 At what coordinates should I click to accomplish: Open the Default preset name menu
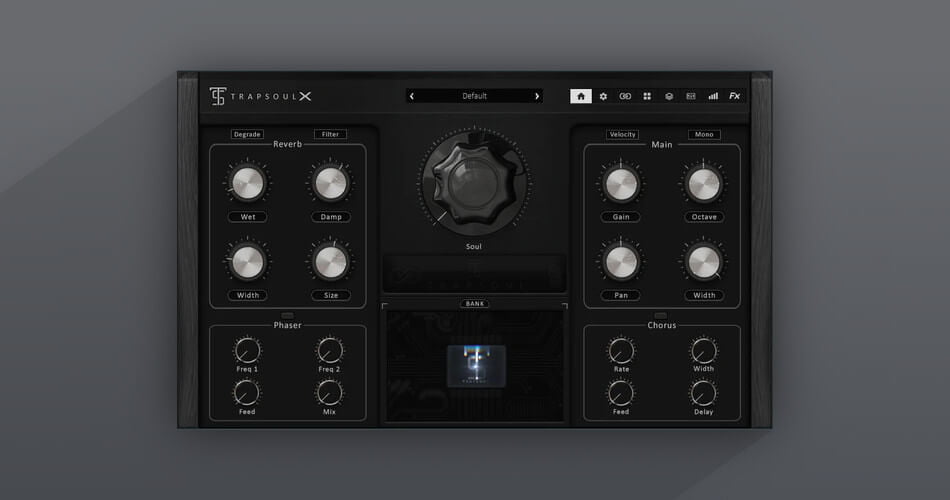474,96
